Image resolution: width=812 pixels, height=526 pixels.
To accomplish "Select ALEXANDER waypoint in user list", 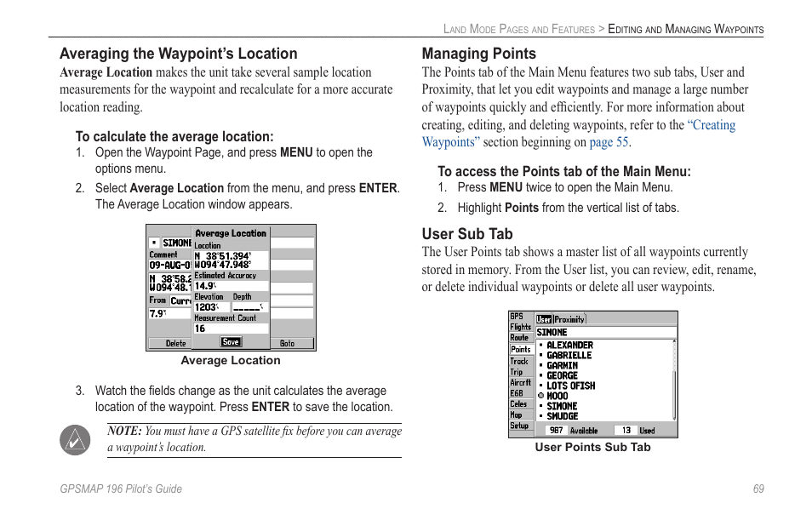I will click(569, 345).
